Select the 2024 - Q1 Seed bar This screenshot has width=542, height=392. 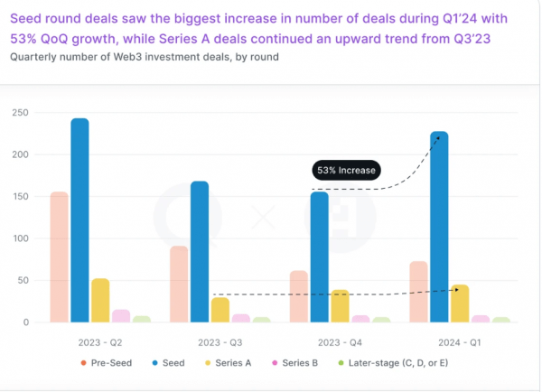click(439, 227)
